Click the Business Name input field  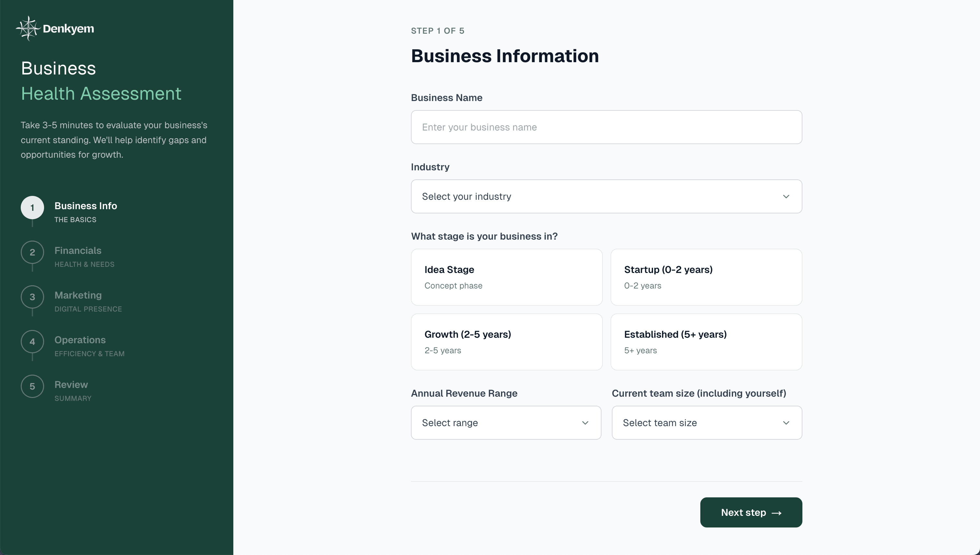[x=606, y=127]
